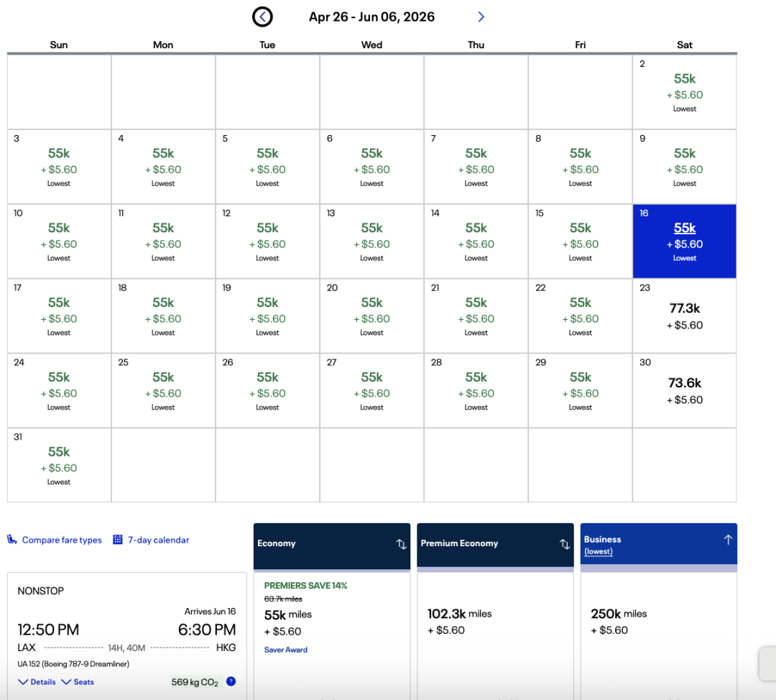The image size is (776, 700).
Task: Switch to 7-day calendar view
Action: (158, 540)
